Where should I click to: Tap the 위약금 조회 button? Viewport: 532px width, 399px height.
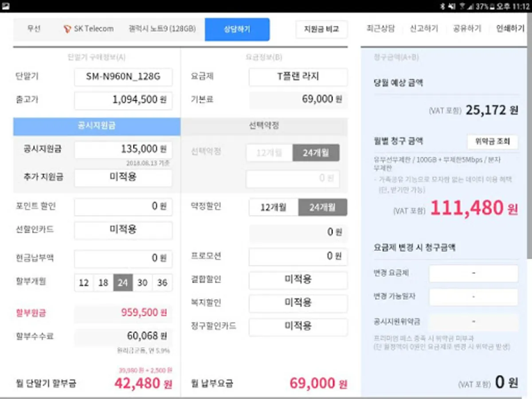tap(493, 142)
